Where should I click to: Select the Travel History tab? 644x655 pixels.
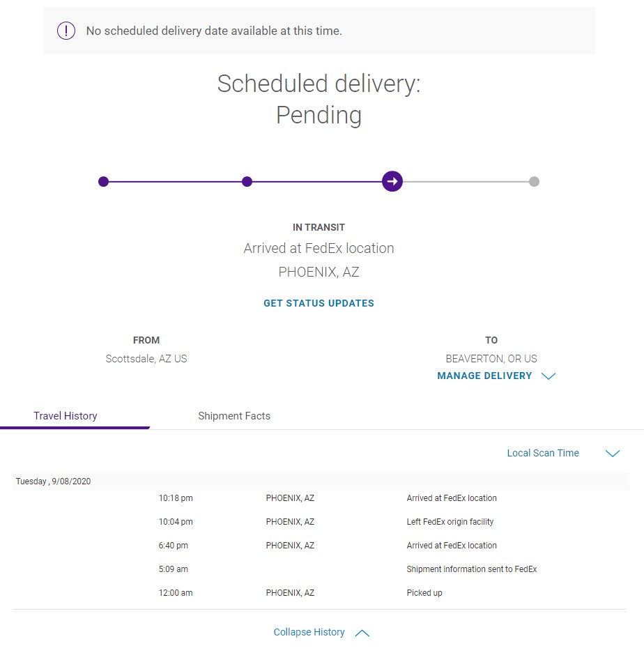tap(66, 416)
